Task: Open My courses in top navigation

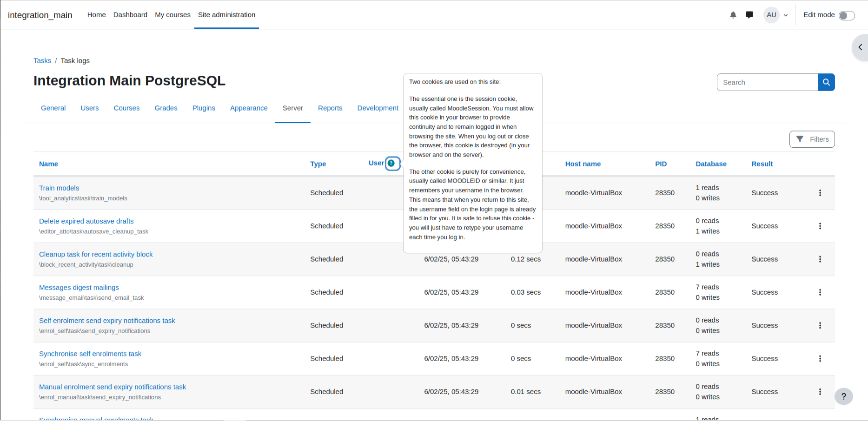Action: click(172, 15)
